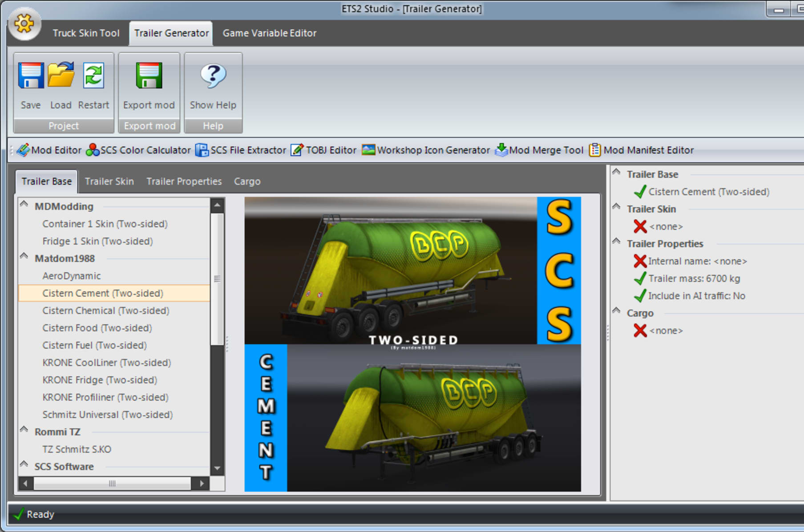This screenshot has height=532, width=804.
Task: Open the Workshop Icon Generator
Action: coord(426,150)
